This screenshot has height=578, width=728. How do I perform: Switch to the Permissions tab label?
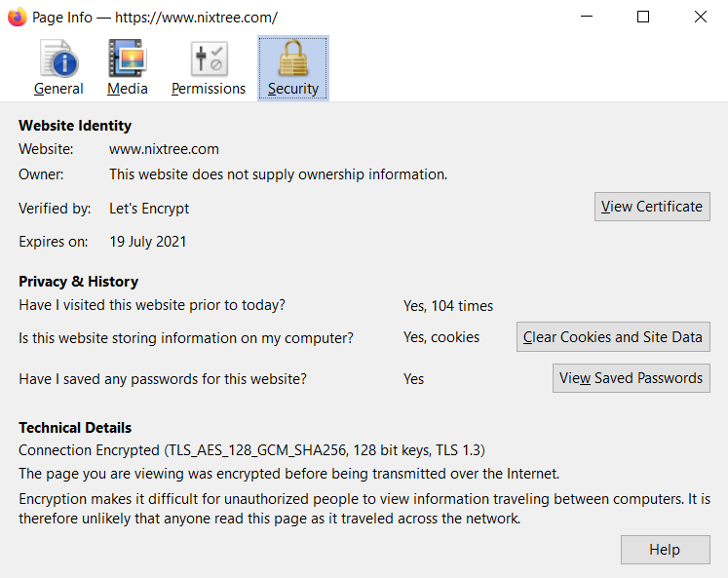click(x=209, y=89)
